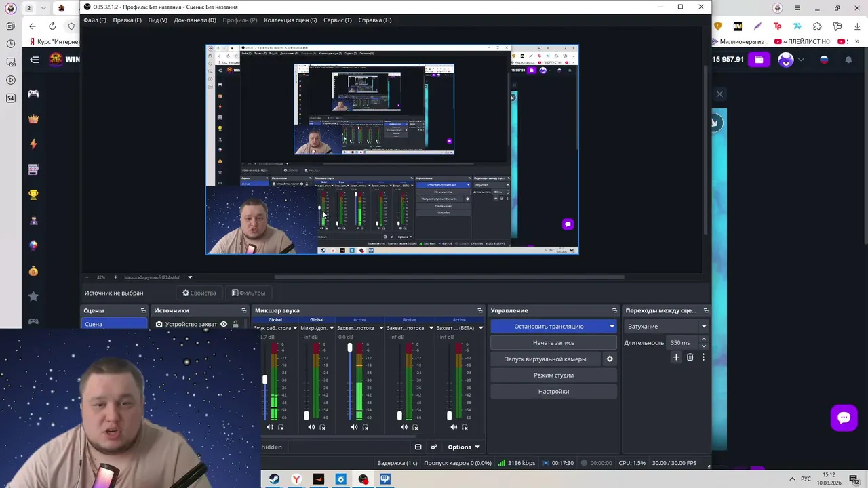Toggle monitoring icon for Захват (БЕТА) channel

pyautogui.click(x=465, y=427)
